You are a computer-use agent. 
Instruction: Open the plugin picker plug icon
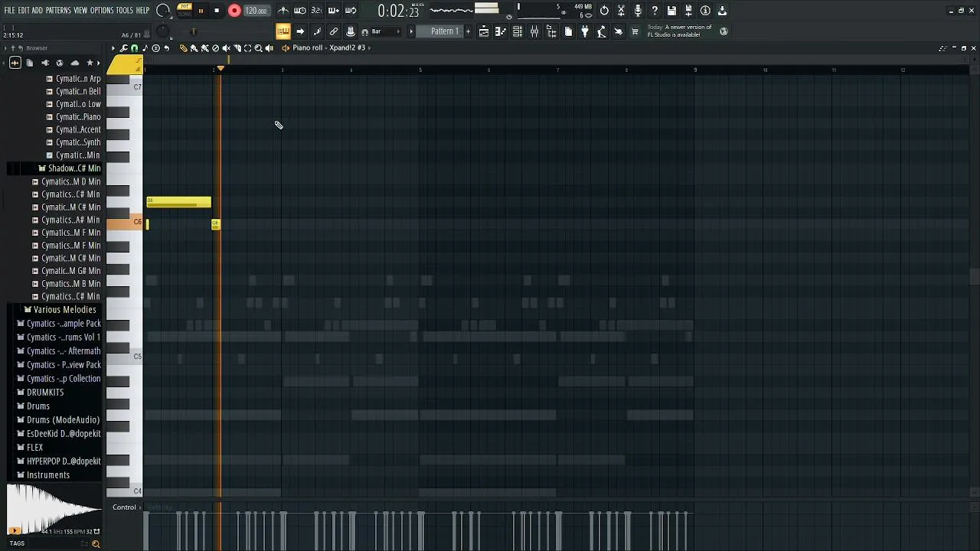(x=585, y=31)
